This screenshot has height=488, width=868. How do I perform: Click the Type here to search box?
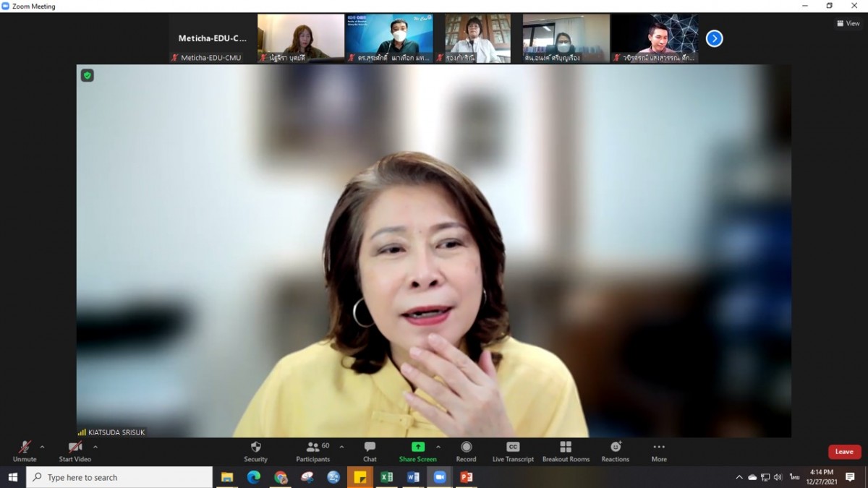tap(119, 477)
